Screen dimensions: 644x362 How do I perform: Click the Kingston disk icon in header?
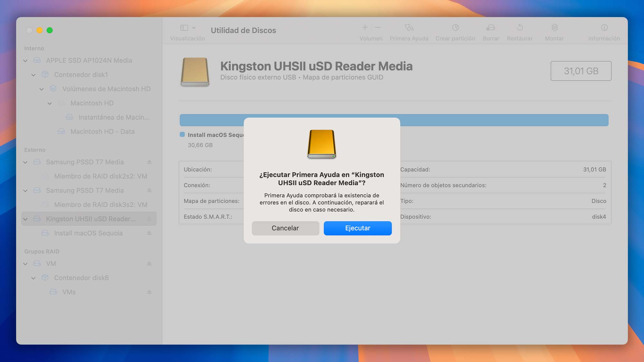[x=195, y=72]
